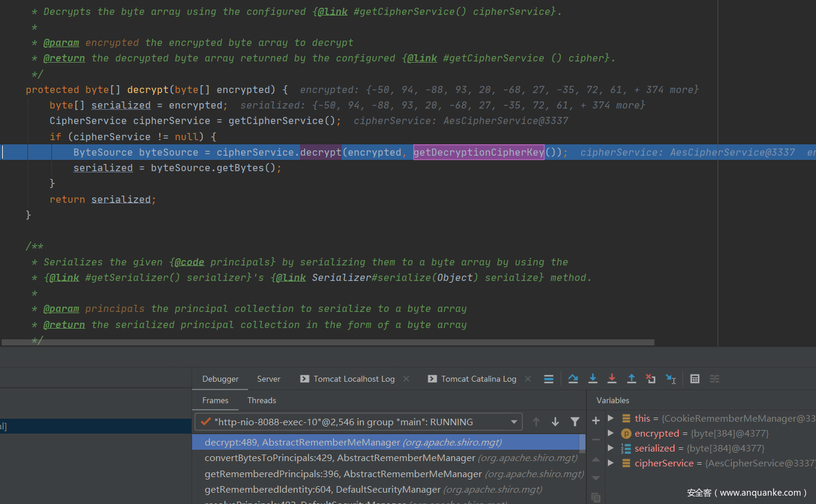Open the thread selector dropdown
Viewport: 816px width, 504px height.
click(514, 422)
